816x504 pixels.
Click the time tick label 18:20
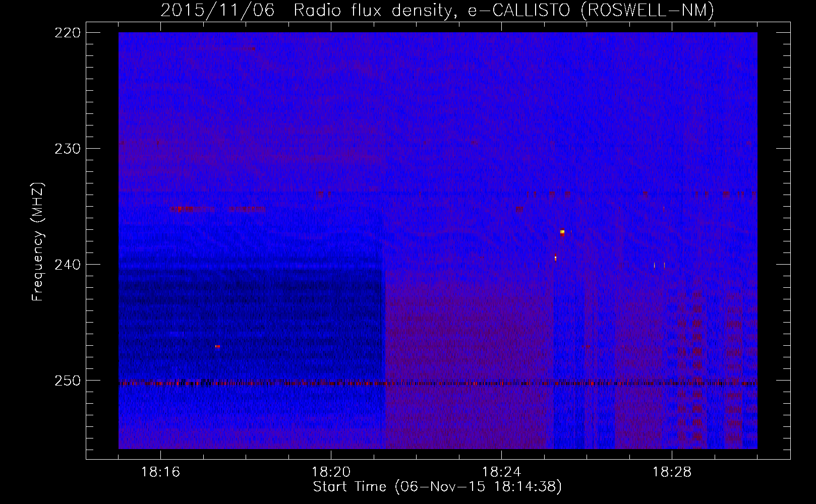(x=331, y=472)
